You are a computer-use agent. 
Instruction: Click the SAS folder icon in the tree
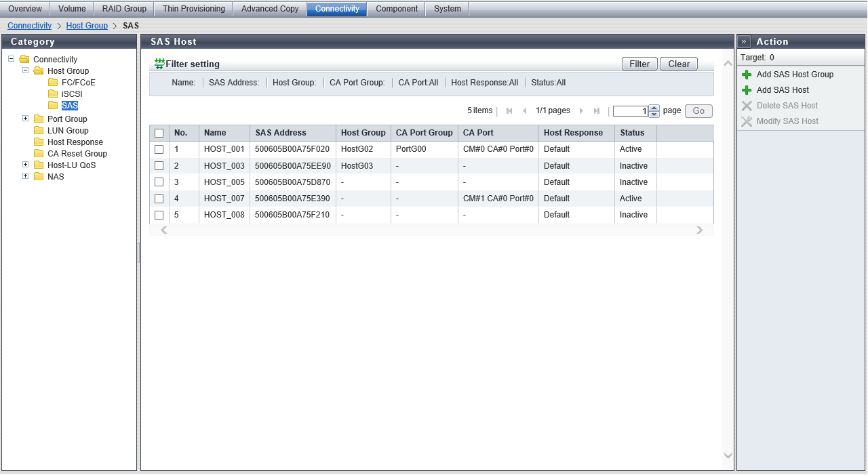[53, 106]
